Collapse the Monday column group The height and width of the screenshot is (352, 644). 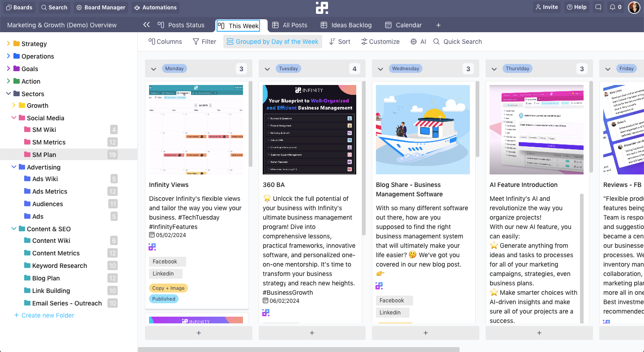click(x=154, y=68)
